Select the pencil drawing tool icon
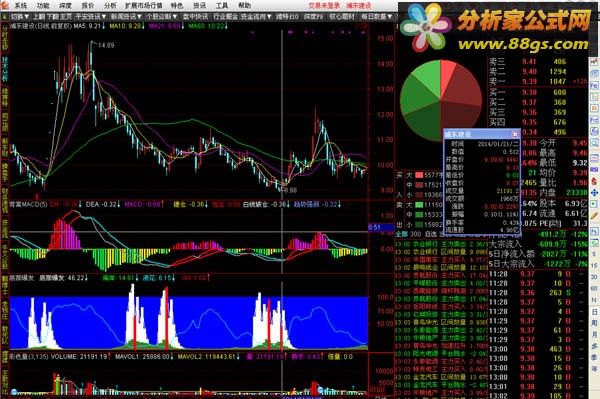Viewport: 600px width, 399px height. 594,215
